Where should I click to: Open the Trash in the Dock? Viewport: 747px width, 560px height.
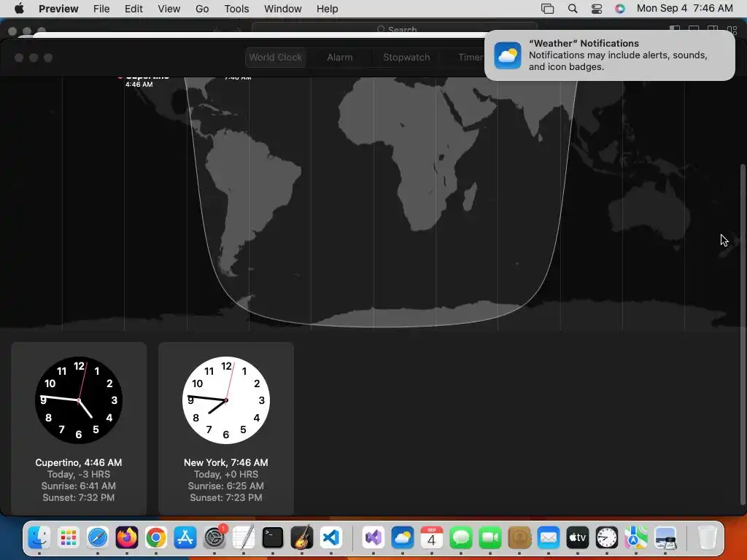[708, 537]
